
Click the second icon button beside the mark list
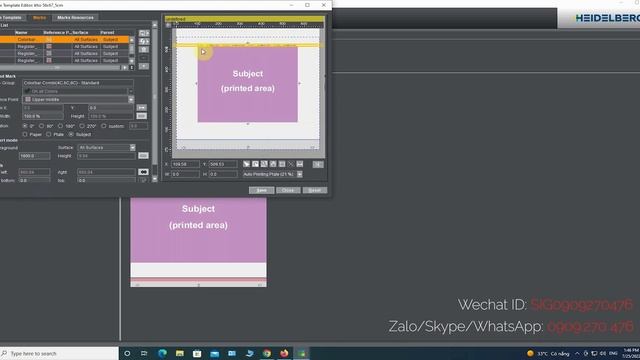[x=144, y=41]
